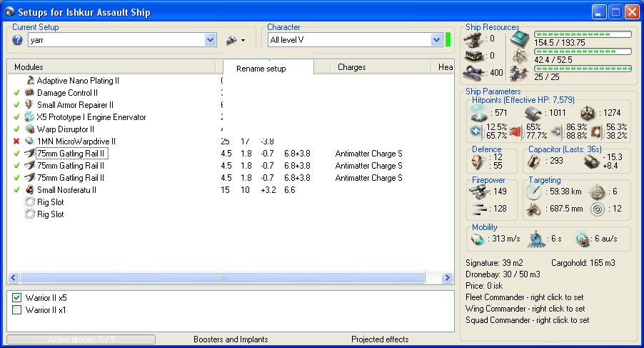Click the Dronebay: 30 / 50 m3 text
Viewport: 644px width, 348px height.
pyautogui.click(x=503, y=274)
